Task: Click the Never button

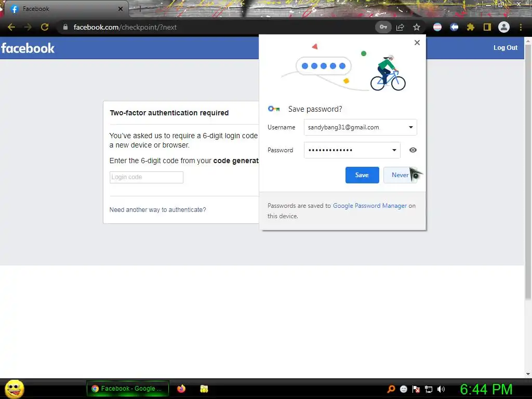Action: point(400,175)
